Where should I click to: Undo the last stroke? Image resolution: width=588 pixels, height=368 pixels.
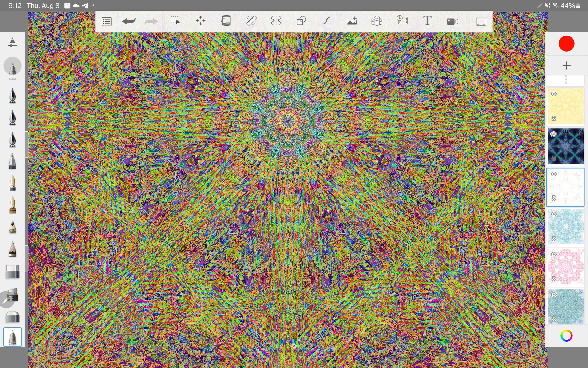coord(129,21)
